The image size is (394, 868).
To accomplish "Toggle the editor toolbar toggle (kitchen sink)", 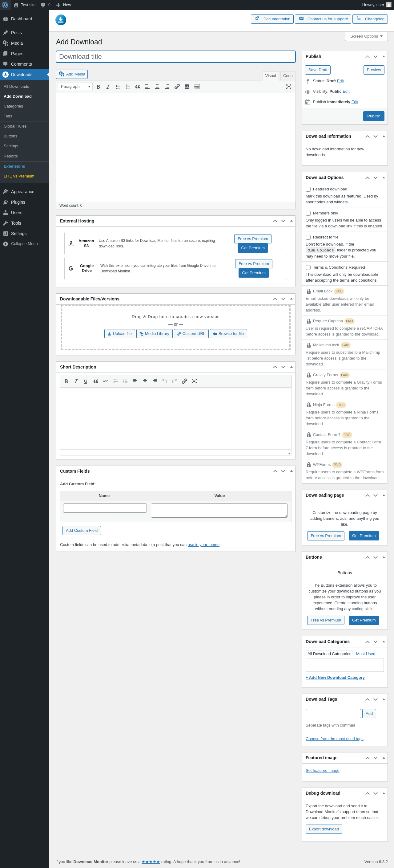I will coord(197,87).
